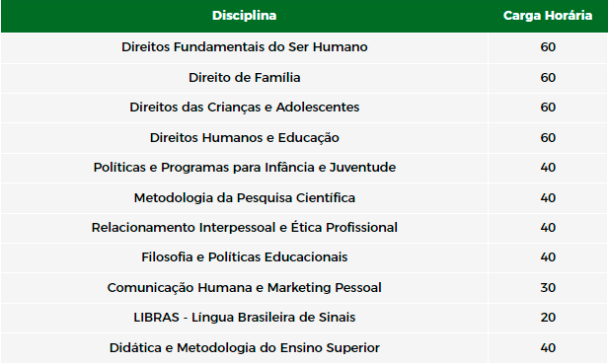
Task: Click the Disciplina column header
Action: click(x=245, y=16)
